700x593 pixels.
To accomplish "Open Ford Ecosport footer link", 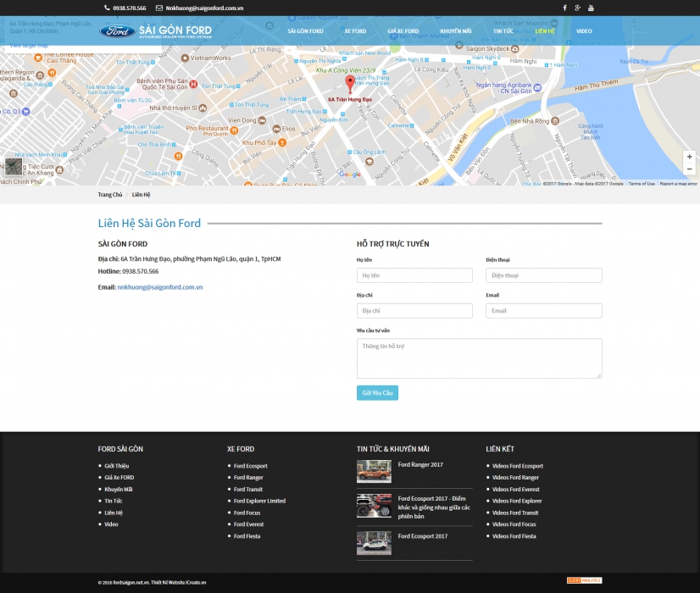I will coord(251,466).
